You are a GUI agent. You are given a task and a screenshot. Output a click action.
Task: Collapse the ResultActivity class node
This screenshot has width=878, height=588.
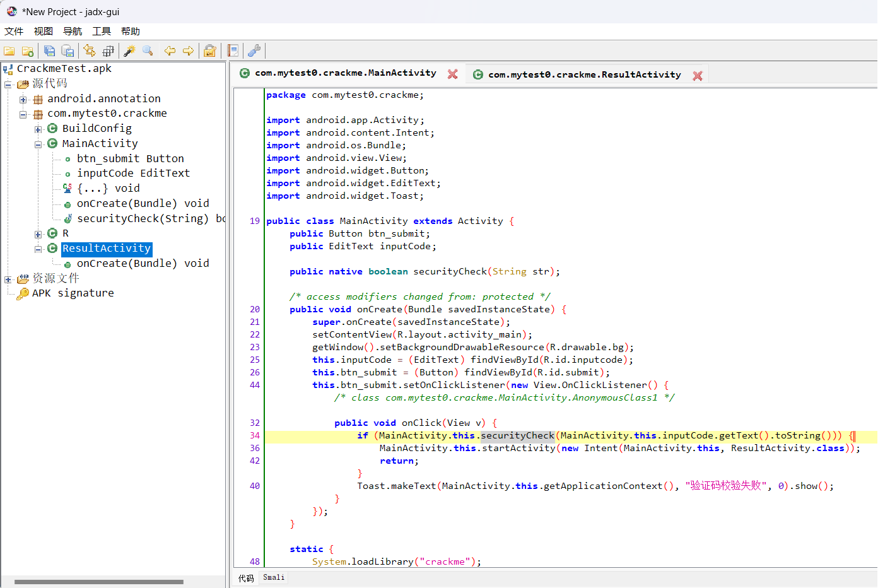38,249
